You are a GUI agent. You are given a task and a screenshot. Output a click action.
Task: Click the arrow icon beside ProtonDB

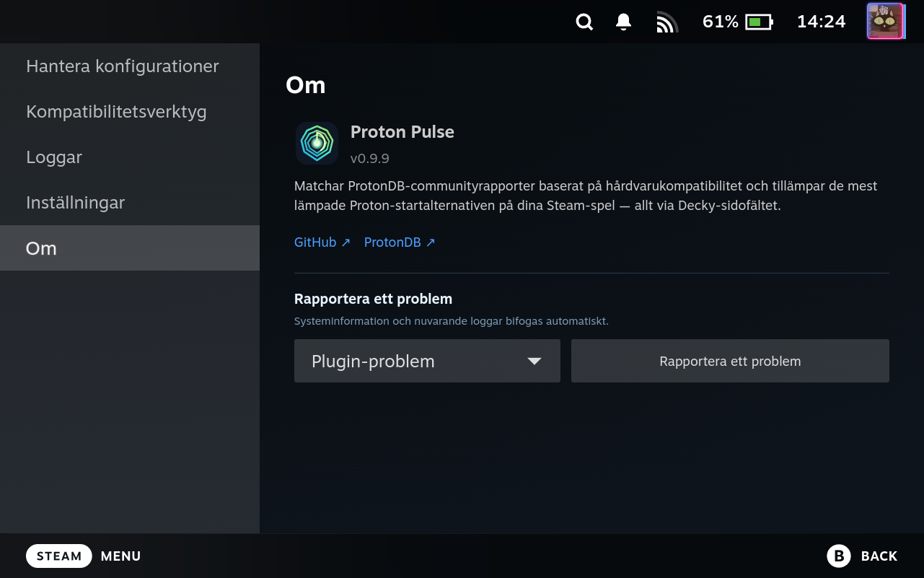tap(431, 242)
